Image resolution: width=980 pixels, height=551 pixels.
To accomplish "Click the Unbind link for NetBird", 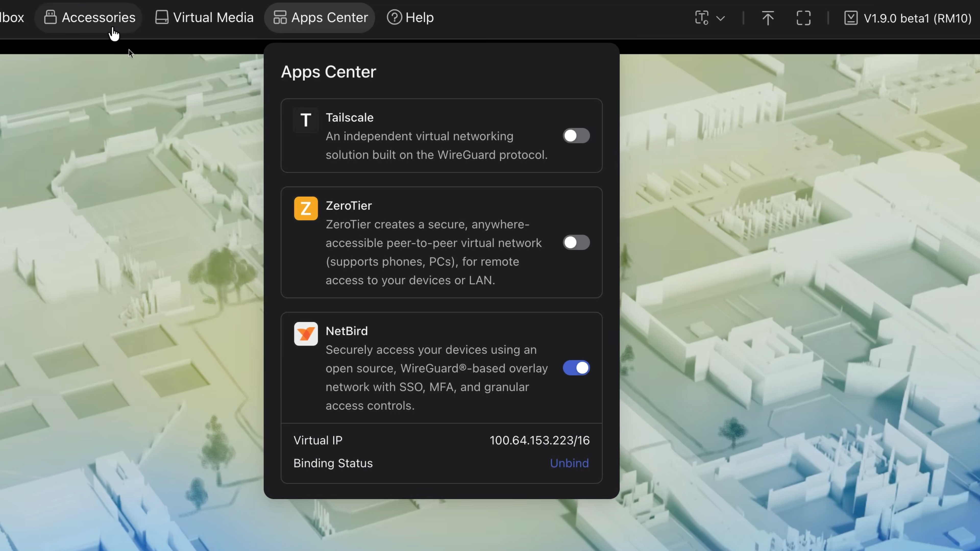I will click(569, 463).
